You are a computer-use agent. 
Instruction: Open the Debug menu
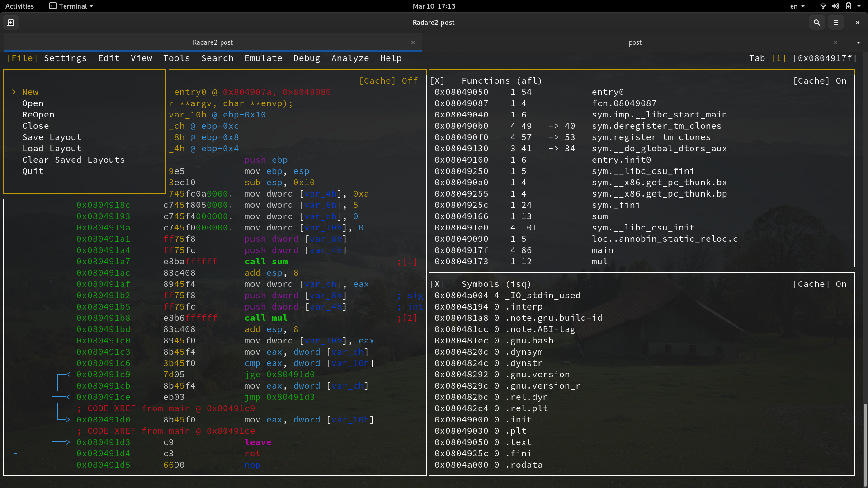[x=307, y=58]
